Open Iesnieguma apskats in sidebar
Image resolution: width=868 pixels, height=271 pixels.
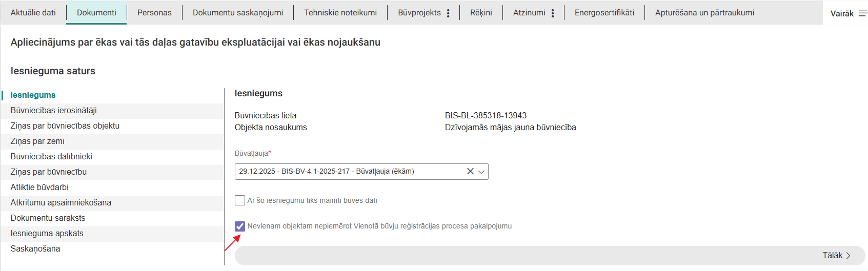coord(47,234)
